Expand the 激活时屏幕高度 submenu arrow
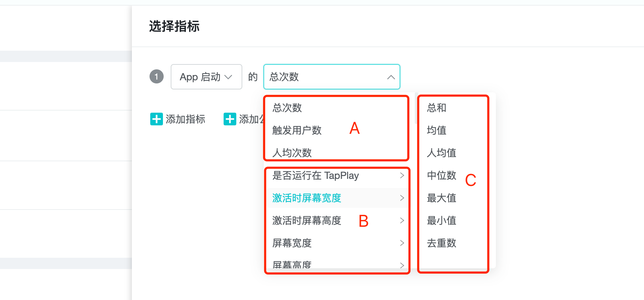 [402, 220]
